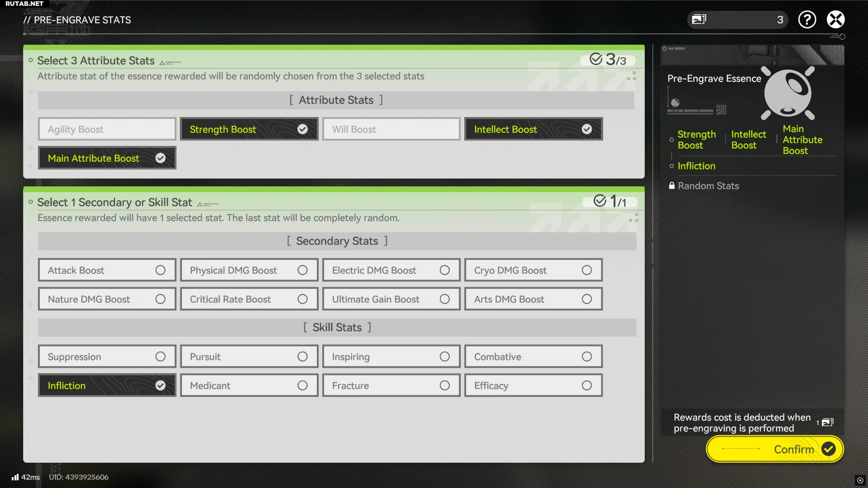The image size is (868, 488).
Task: Click the Will Boost attribute option
Action: click(391, 129)
